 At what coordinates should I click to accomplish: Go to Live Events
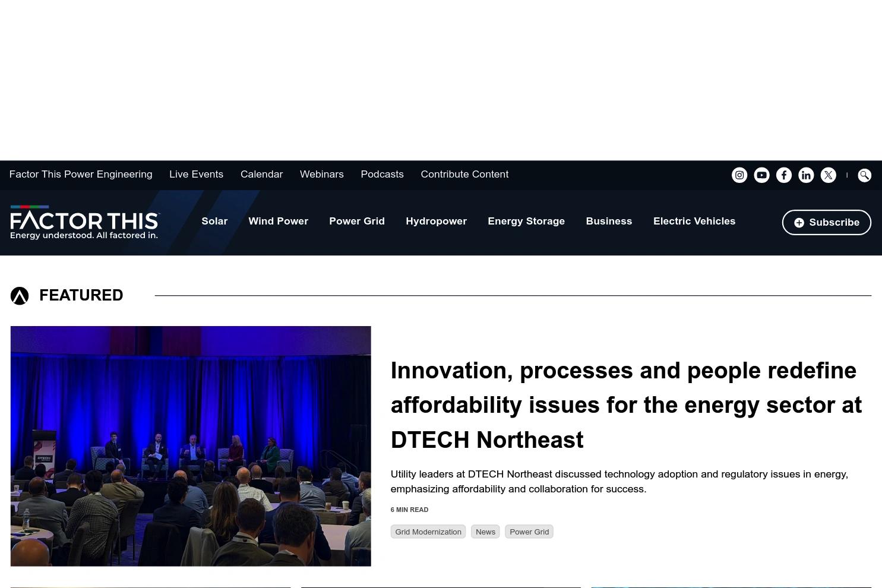click(196, 174)
